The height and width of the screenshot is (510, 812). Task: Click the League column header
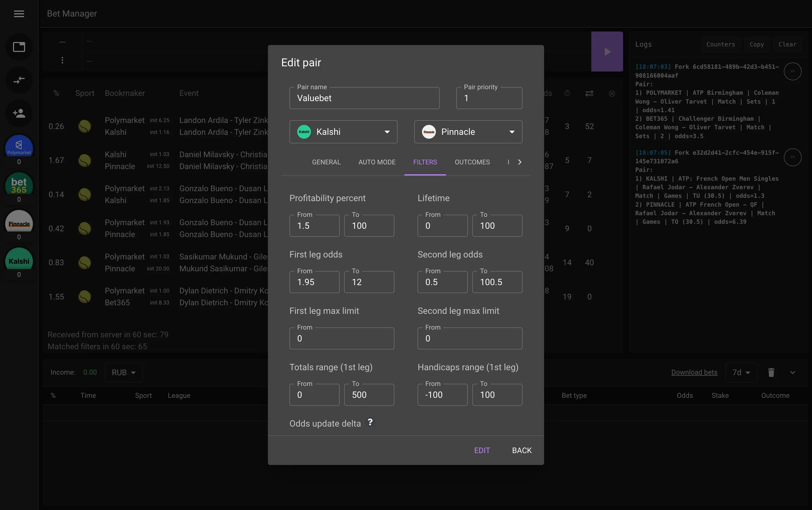(179, 395)
